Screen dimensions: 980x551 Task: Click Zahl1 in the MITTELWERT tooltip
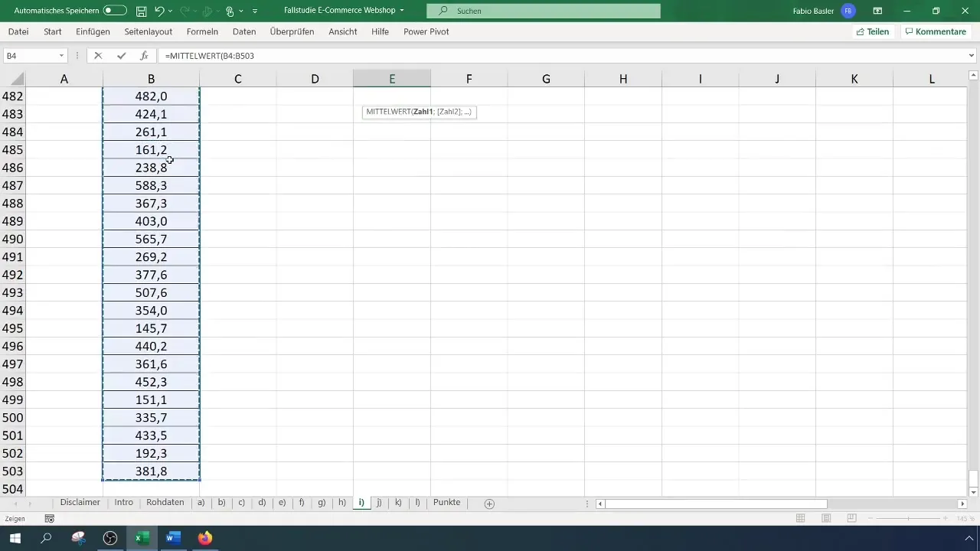click(x=423, y=112)
